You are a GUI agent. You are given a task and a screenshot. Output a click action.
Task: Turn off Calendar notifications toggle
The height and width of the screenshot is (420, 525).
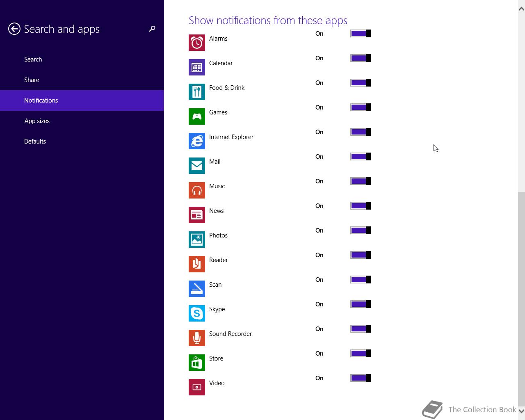pos(361,58)
